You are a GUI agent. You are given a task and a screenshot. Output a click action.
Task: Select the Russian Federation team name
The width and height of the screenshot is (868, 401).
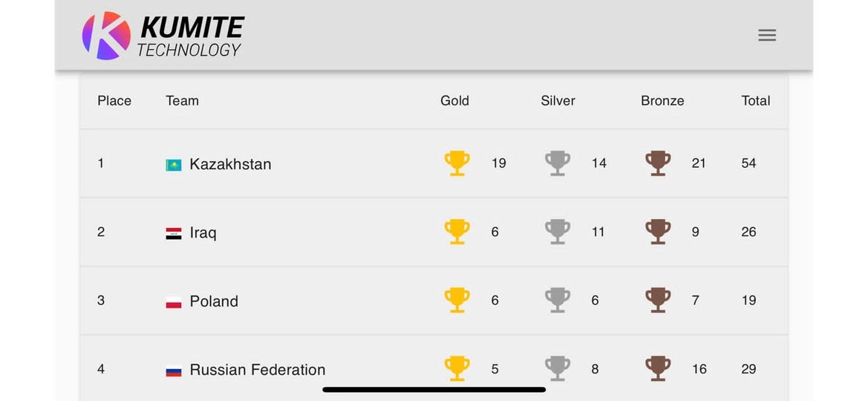(257, 370)
